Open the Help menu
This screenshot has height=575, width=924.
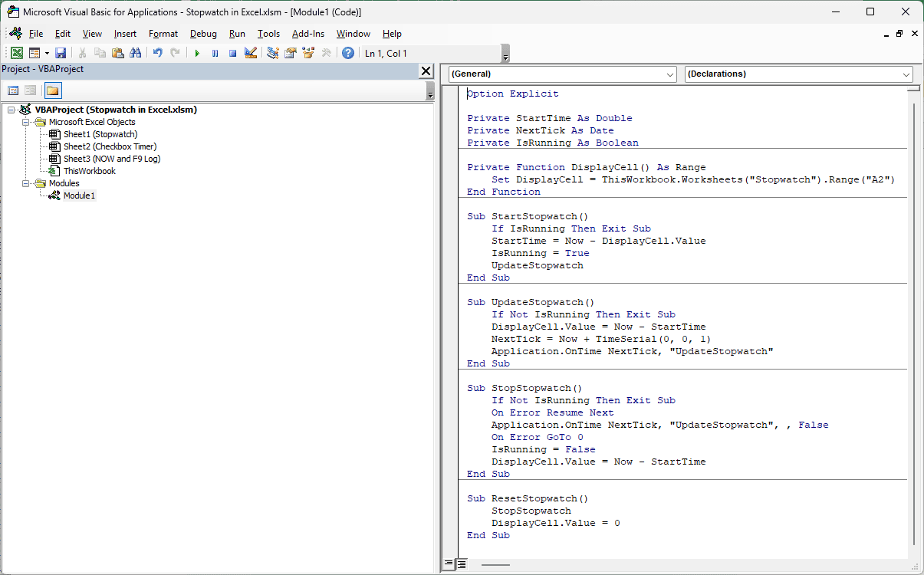coord(392,34)
